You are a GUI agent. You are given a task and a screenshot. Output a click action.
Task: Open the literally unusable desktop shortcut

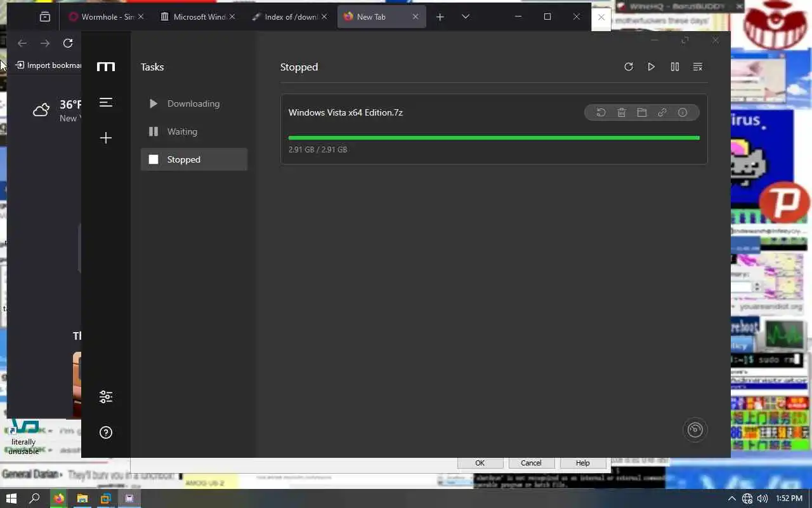coord(23,438)
